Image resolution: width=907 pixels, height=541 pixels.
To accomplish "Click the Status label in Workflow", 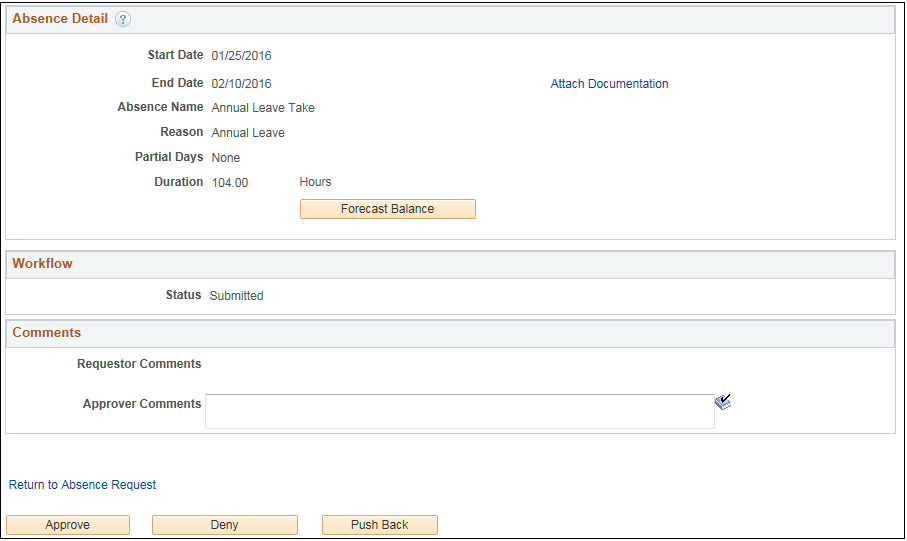I will click(x=183, y=295).
